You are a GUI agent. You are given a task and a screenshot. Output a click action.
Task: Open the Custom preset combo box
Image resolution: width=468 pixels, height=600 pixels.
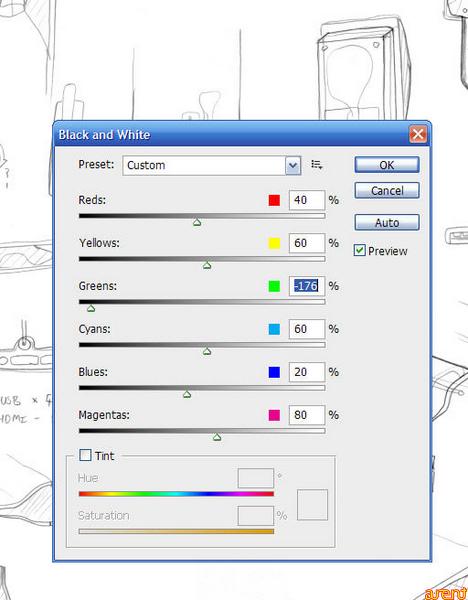[212, 166]
